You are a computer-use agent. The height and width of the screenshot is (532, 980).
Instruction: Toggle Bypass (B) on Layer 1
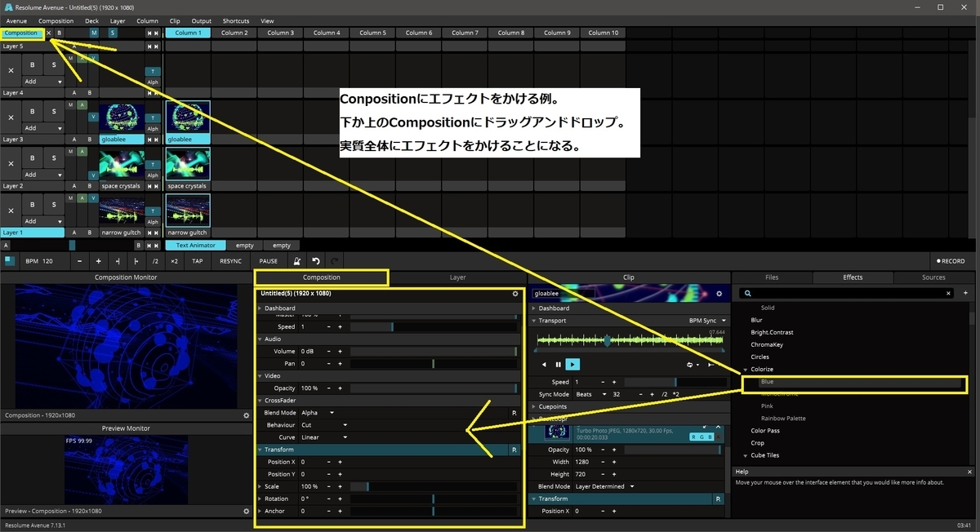coord(32,205)
